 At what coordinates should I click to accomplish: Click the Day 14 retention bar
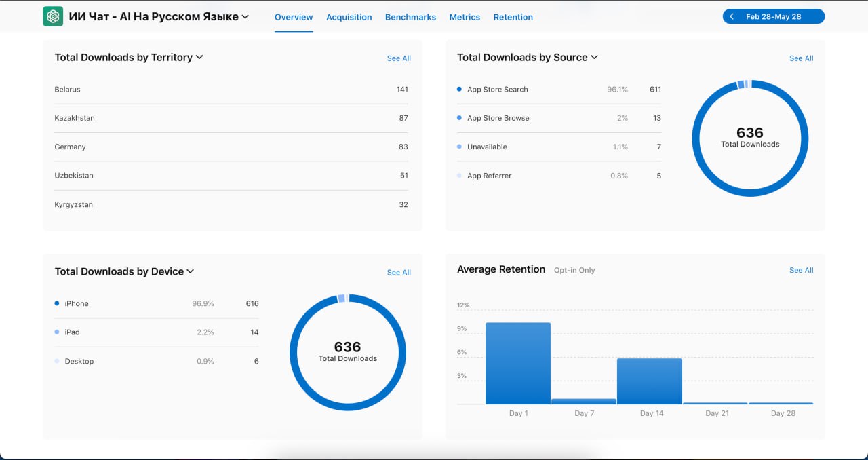tap(649, 381)
